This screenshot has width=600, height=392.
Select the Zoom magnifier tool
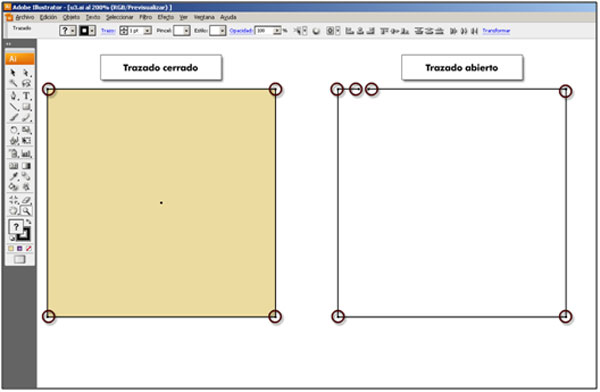[x=26, y=211]
